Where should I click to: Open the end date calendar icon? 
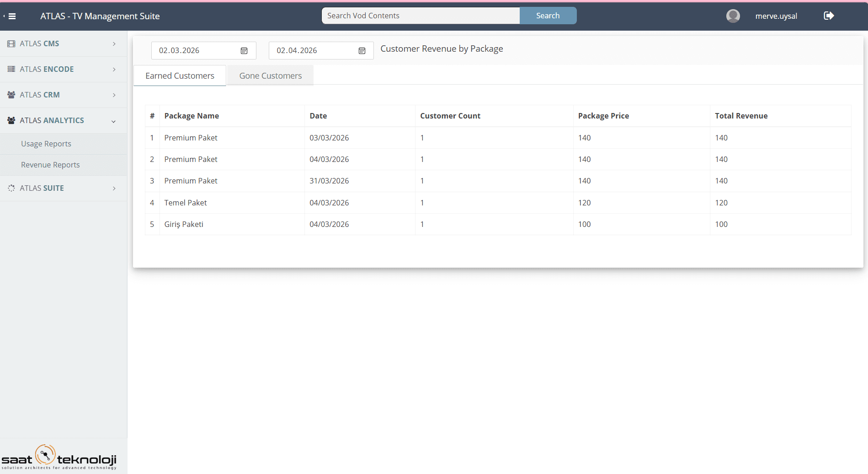pos(362,50)
